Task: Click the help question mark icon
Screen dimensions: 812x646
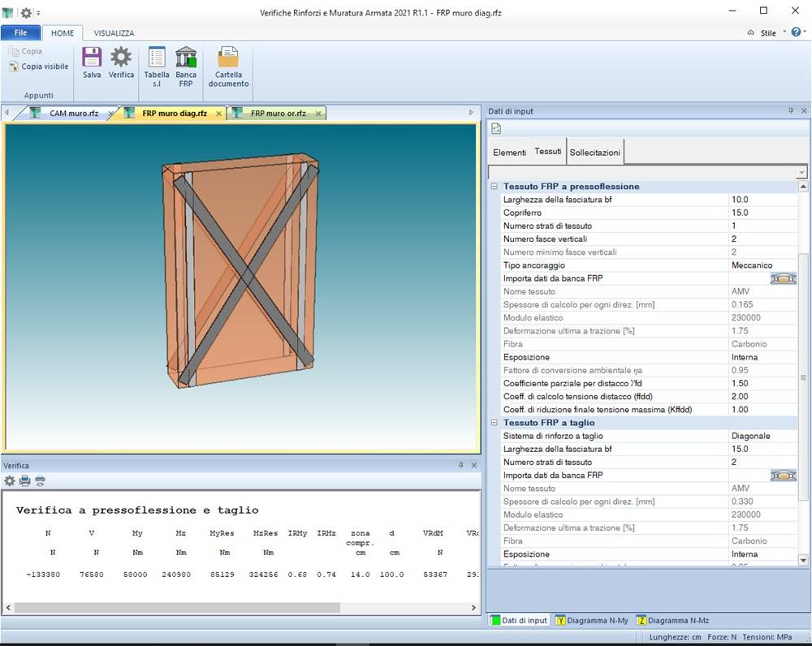Action: coord(796,32)
